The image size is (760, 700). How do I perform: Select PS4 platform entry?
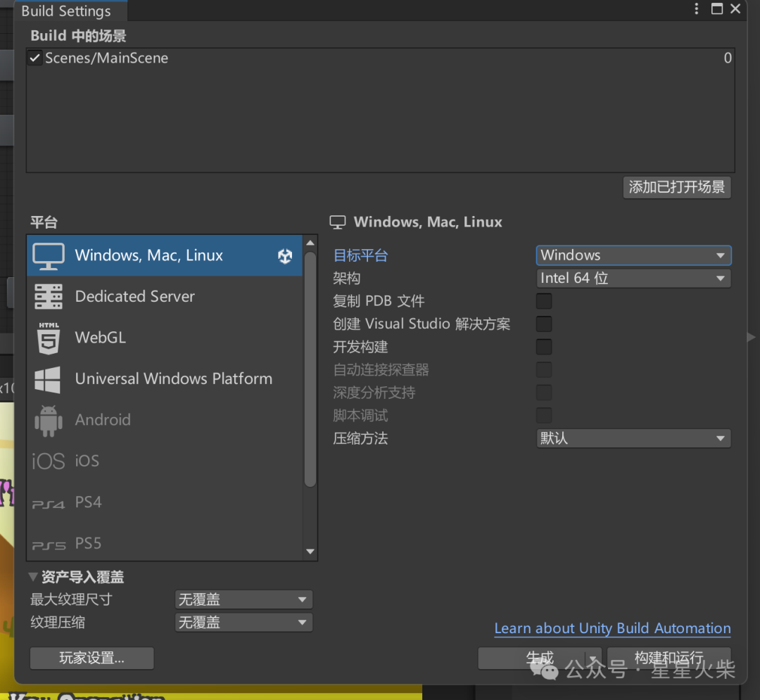click(x=164, y=502)
